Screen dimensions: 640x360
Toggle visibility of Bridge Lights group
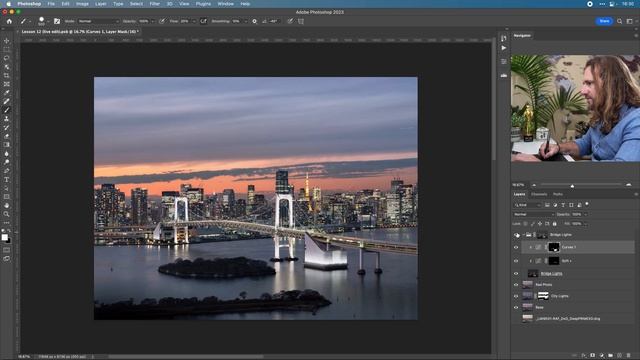pos(517,235)
